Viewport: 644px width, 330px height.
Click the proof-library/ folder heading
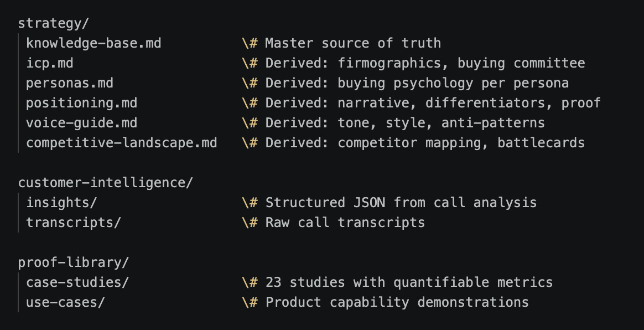click(x=74, y=262)
